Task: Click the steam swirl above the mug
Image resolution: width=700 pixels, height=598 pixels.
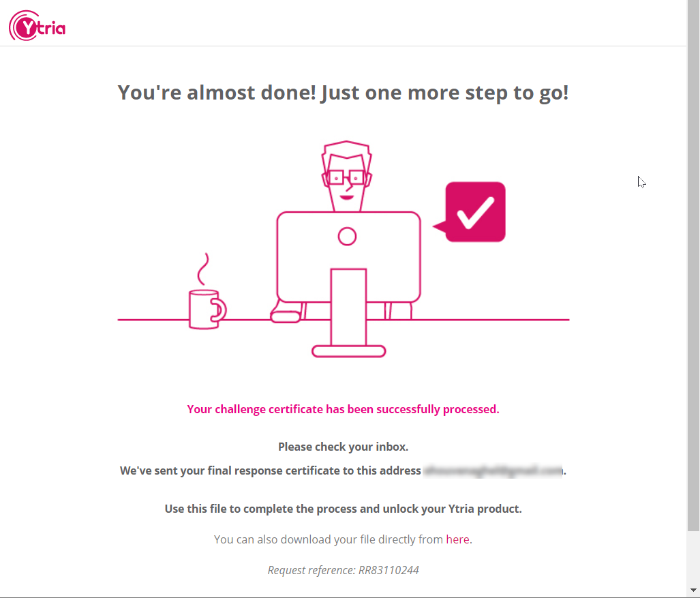Action: pyautogui.click(x=202, y=269)
